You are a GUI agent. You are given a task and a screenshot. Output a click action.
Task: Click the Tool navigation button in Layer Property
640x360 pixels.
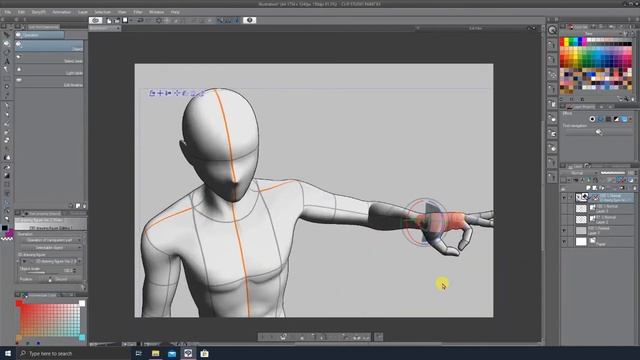click(x=598, y=132)
